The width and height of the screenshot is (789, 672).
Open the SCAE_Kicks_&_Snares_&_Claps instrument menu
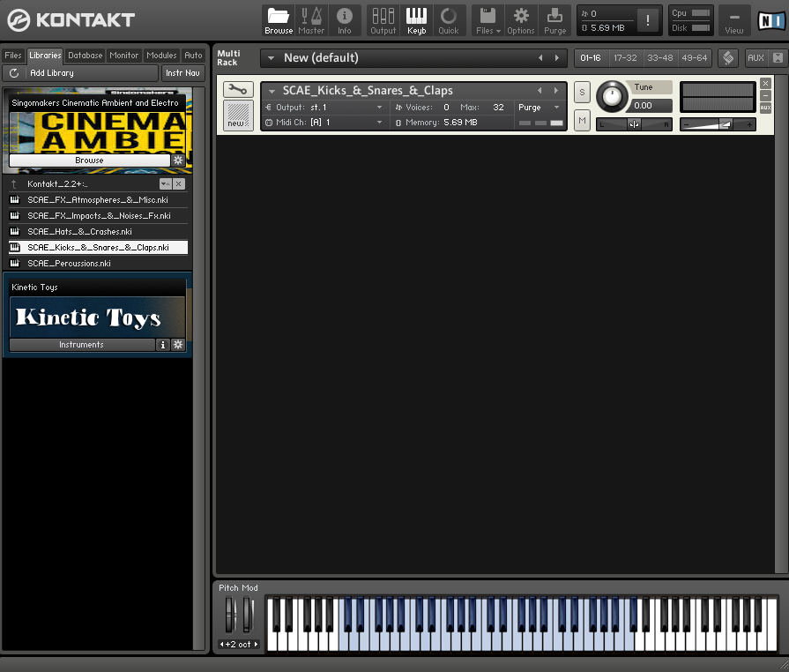pos(272,91)
